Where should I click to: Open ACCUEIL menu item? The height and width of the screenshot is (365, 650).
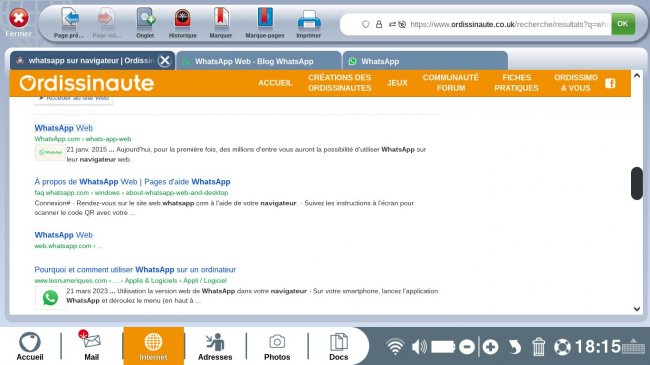pyautogui.click(x=275, y=83)
